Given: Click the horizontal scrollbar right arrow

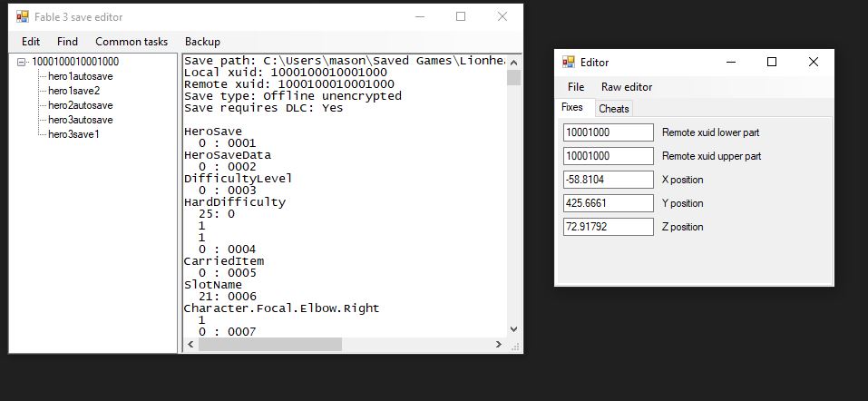Looking at the screenshot, I should 499,345.
